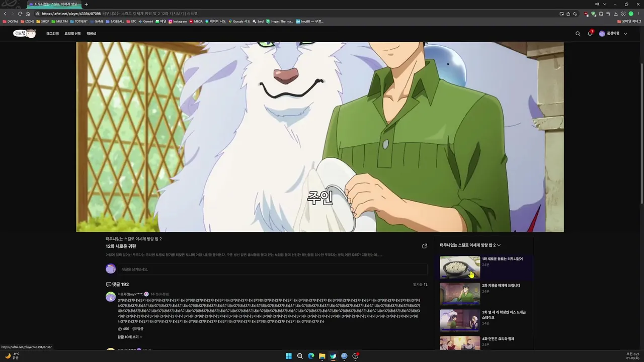
Task: Open File Explorer from the taskbar
Action: 322,356
